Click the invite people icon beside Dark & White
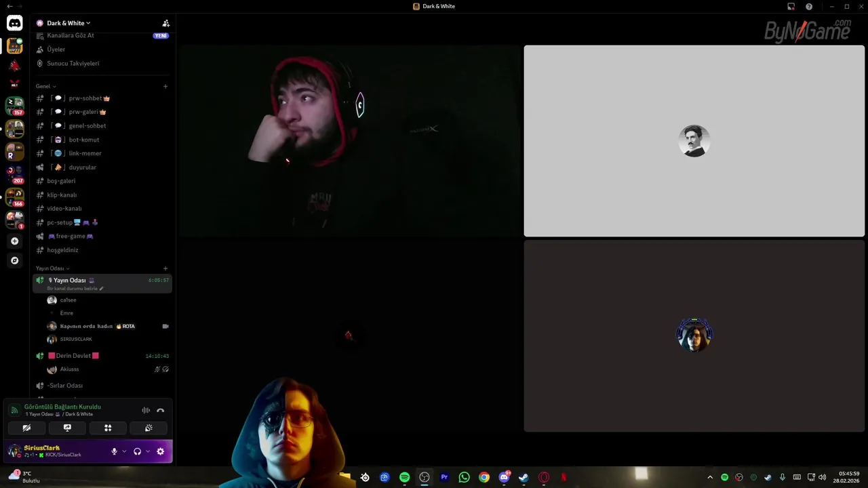Image resolution: width=868 pixels, height=488 pixels. tap(166, 23)
